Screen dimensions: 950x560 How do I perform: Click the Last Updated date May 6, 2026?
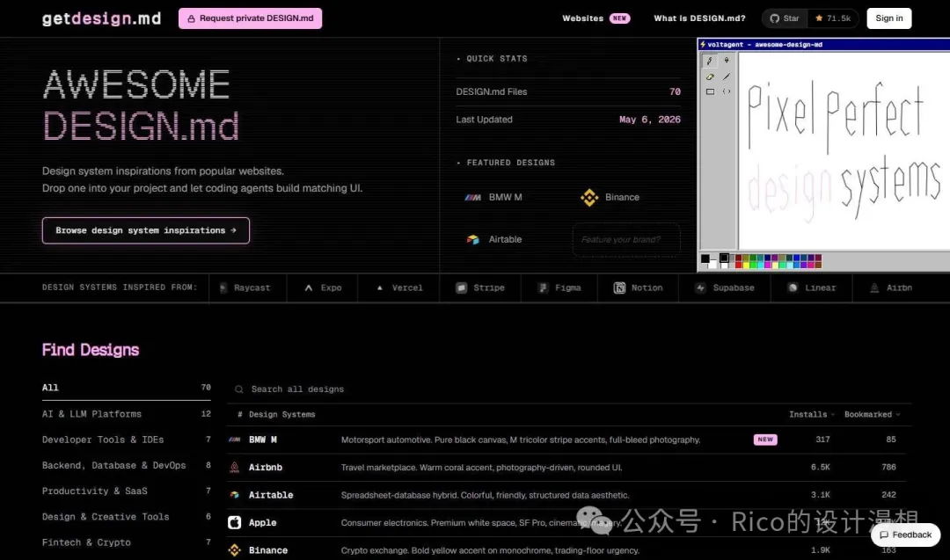(649, 120)
